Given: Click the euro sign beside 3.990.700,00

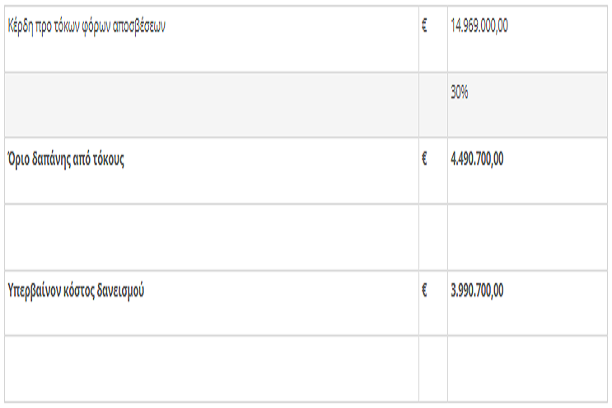Looking at the screenshot, I should 424,290.
